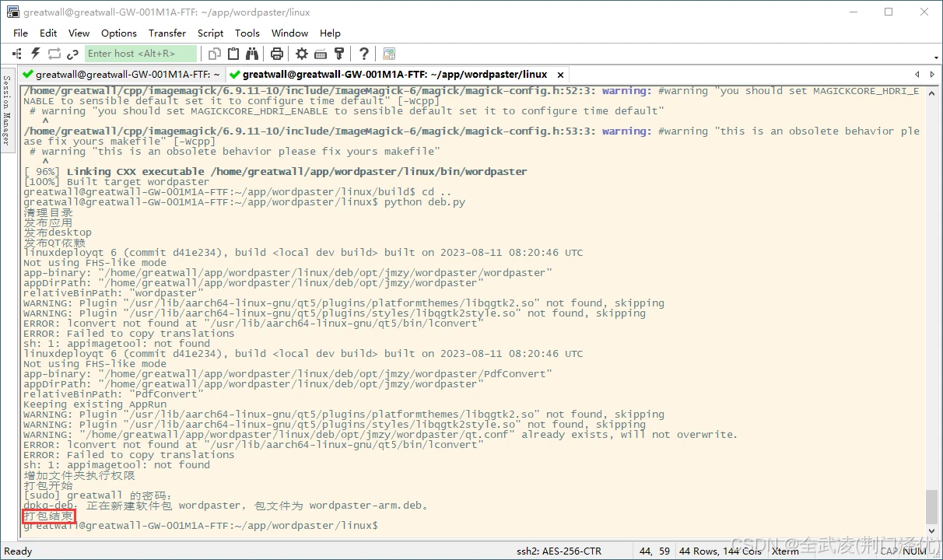Click the '[100%] Built target wordpaster' line
The width and height of the screenshot is (943, 560).
[x=117, y=182]
